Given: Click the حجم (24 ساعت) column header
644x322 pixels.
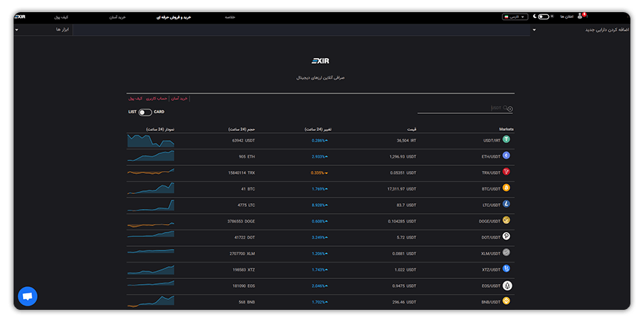Looking at the screenshot, I should point(242,130).
